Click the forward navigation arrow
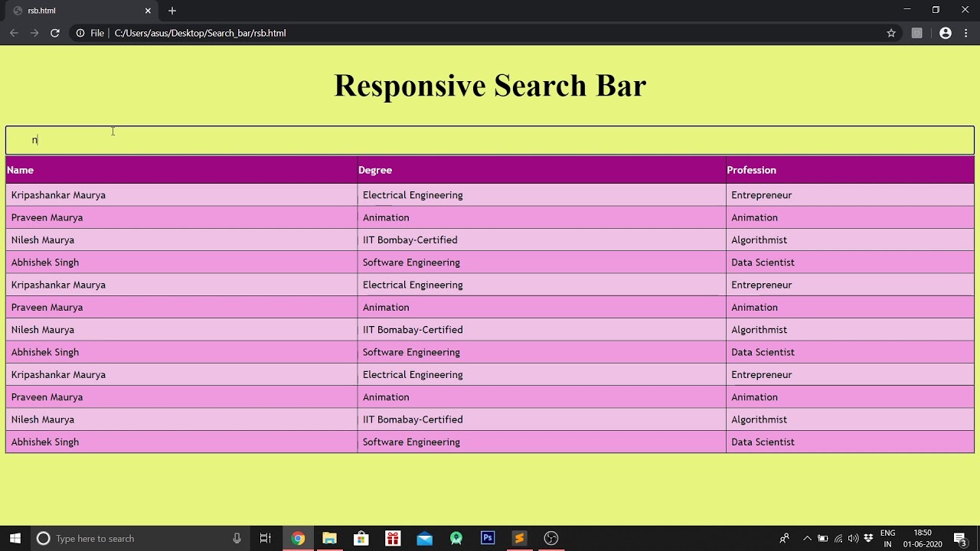This screenshot has width=980, height=551. pos(34,33)
